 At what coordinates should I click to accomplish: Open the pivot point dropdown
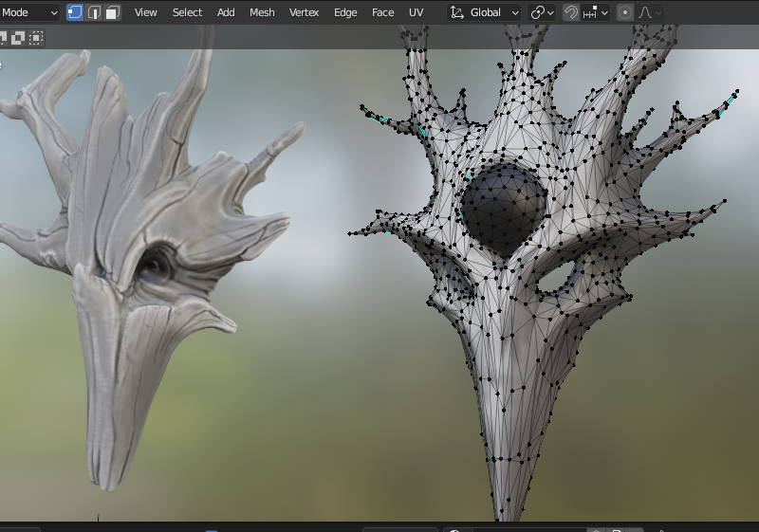click(543, 12)
